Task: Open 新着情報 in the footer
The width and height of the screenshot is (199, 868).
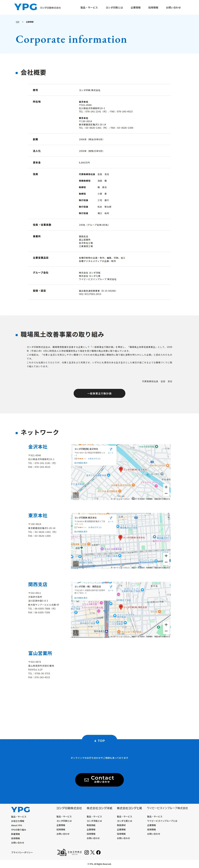Action: pyautogui.click(x=15, y=834)
